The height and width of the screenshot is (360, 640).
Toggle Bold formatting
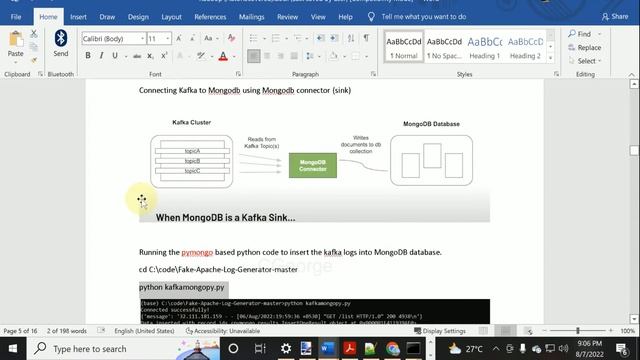tap(88, 56)
